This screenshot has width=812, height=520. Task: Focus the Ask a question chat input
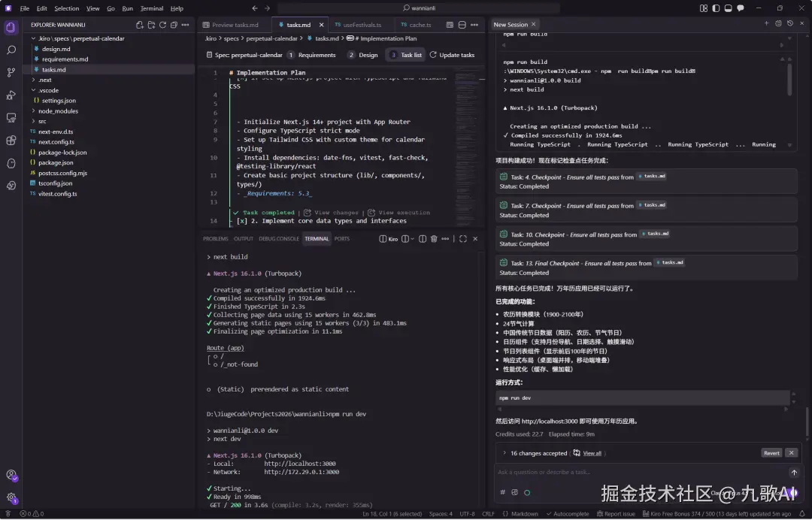click(640, 473)
